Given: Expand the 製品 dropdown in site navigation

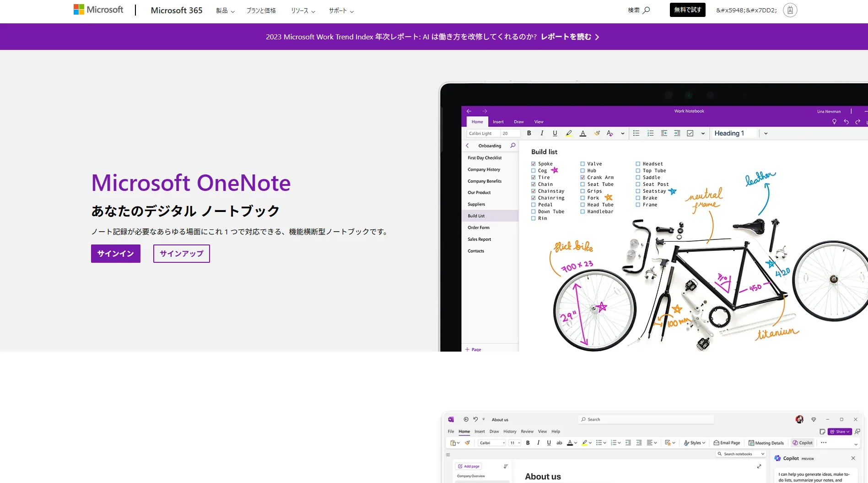Looking at the screenshot, I should point(225,11).
